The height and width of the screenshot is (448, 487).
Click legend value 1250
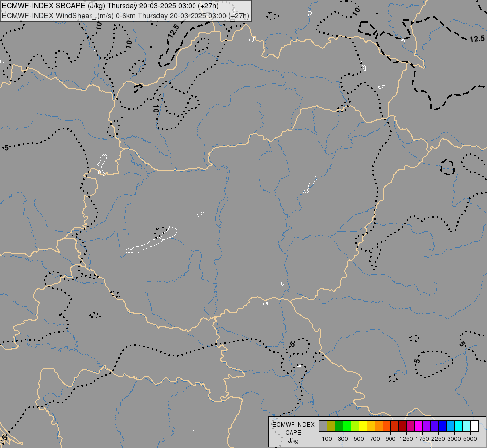coord(406,439)
